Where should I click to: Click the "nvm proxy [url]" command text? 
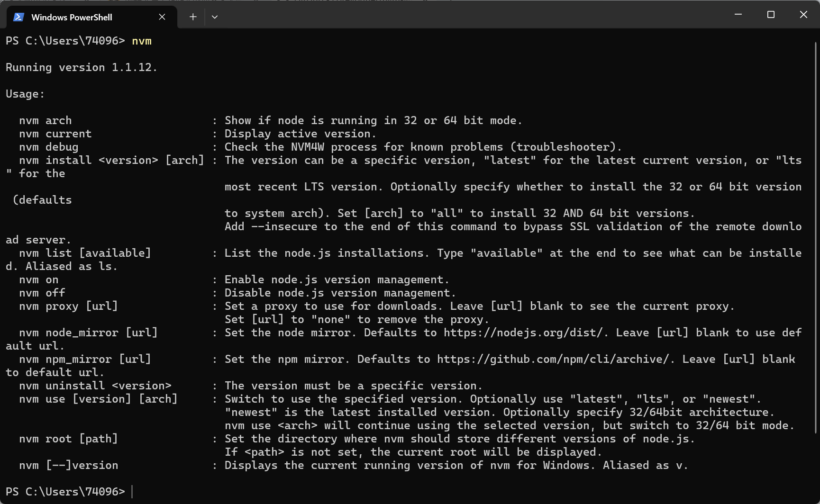(x=68, y=306)
